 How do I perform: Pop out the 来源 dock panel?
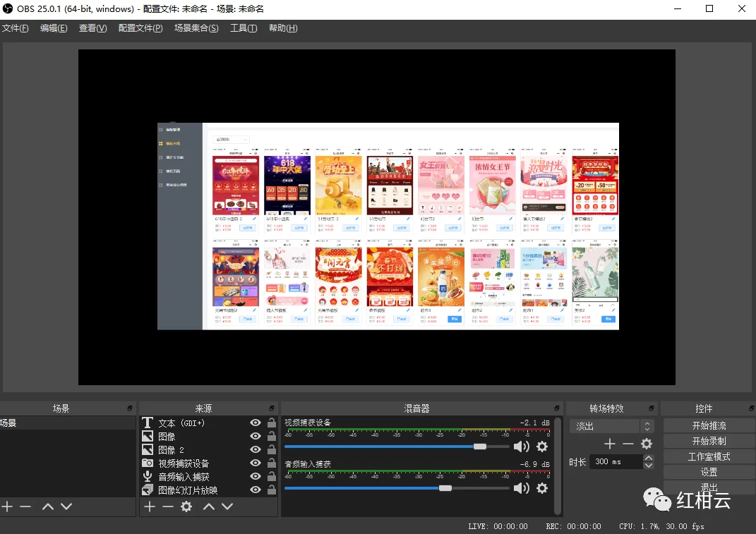pyautogui.click(x=272, y=408)
